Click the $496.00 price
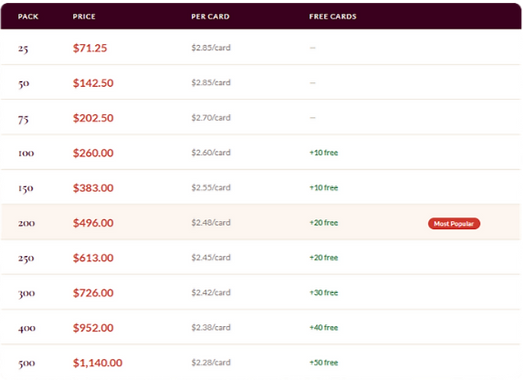 (x=93, y=223)
